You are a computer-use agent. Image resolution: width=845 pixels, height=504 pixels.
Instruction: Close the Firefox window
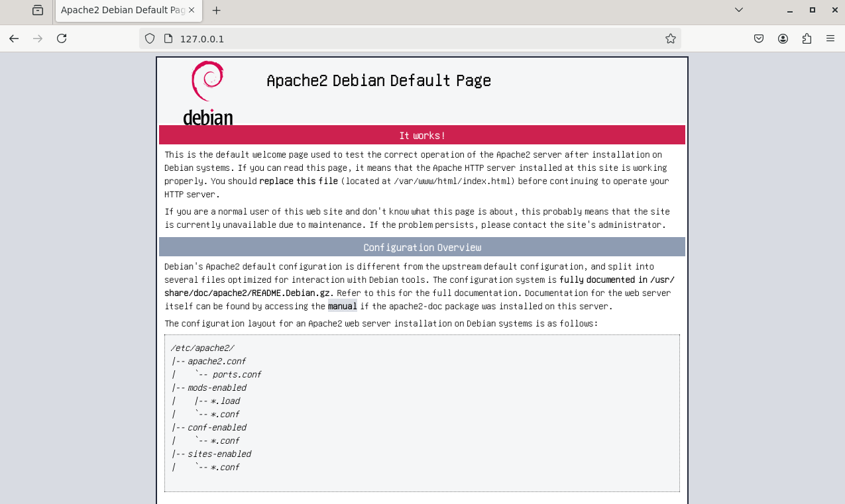(835, 11)
